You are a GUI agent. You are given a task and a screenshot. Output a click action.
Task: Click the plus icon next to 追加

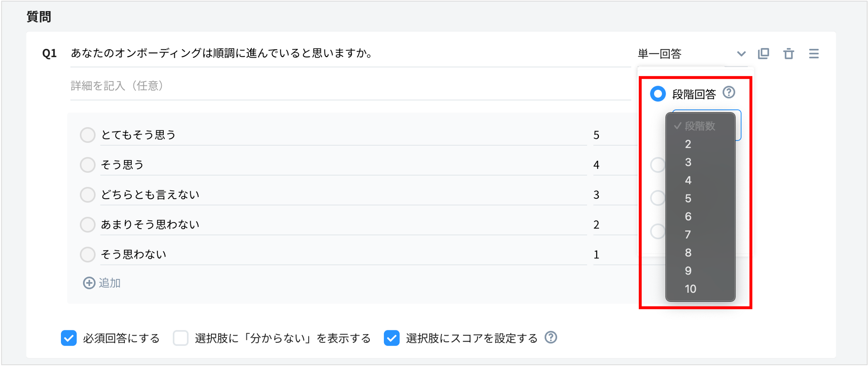pyautogui.click(x=89, y=283)
